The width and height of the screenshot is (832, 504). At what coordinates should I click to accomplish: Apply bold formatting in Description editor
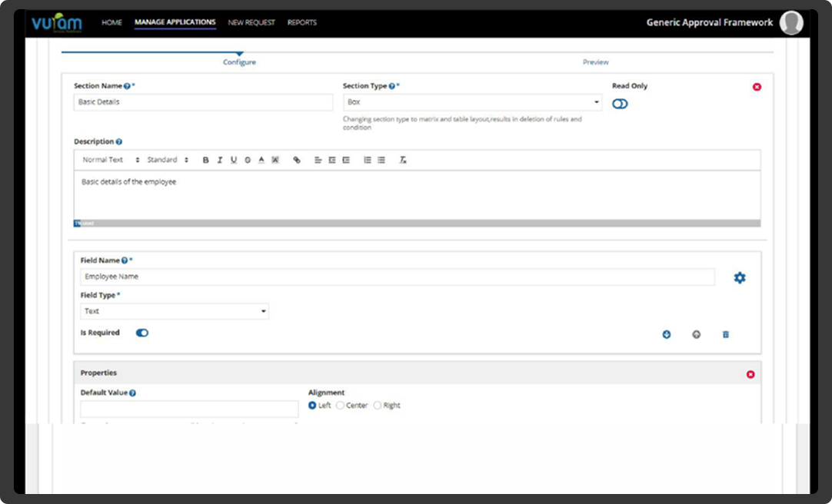pyautogui.click(x=205, y=160)
